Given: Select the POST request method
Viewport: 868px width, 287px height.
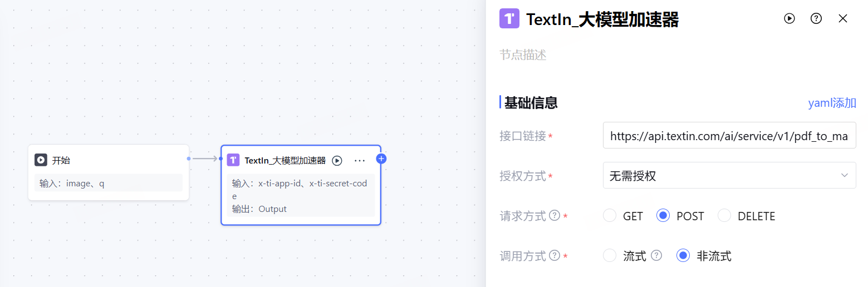Looking at the screenshot, I should [663, 216].
